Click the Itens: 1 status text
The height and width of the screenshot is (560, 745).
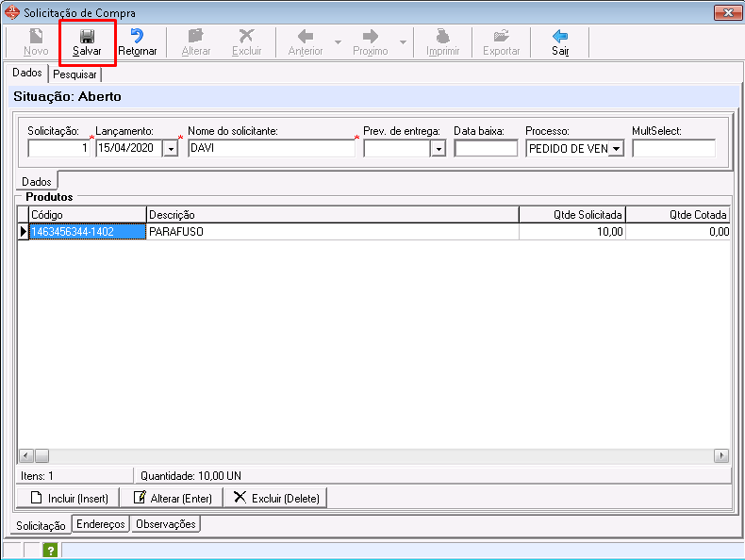[x=37, y=476]
